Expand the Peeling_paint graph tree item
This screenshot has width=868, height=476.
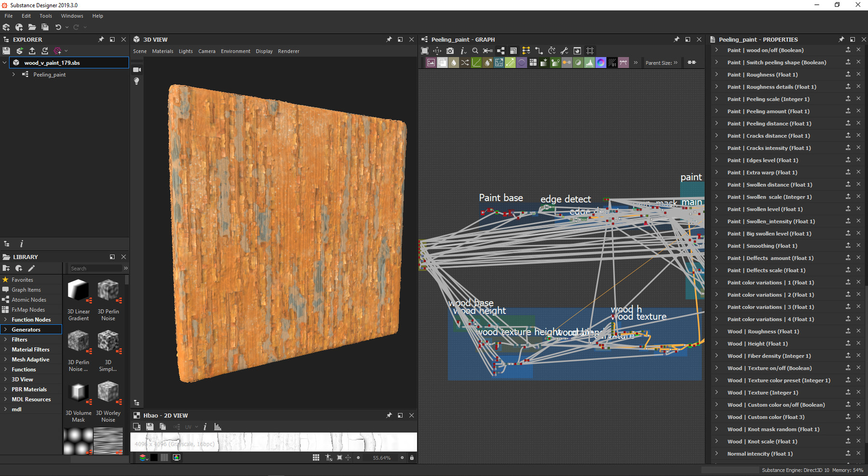(14, 74)
